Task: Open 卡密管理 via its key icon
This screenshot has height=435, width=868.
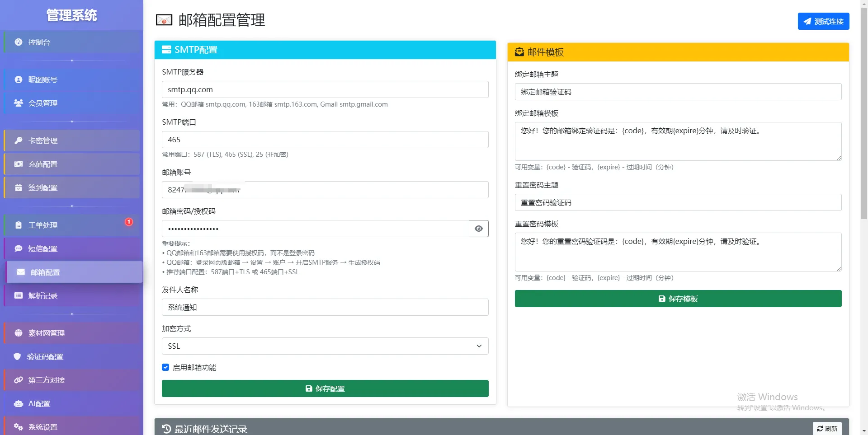Action: 18,140
